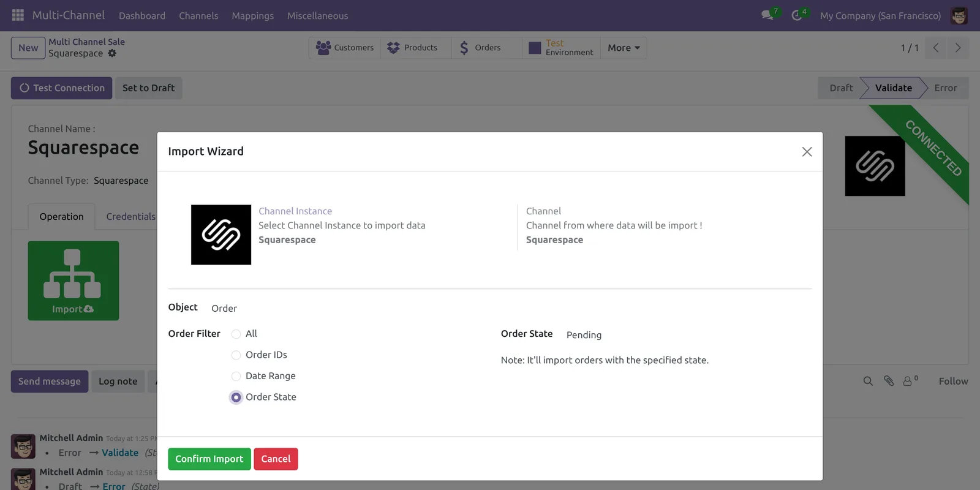Click pager text 1 / 1
Image resolution: width=980 pixels, height=490 pixels.
pyautogui.click(x=910, y=48)
